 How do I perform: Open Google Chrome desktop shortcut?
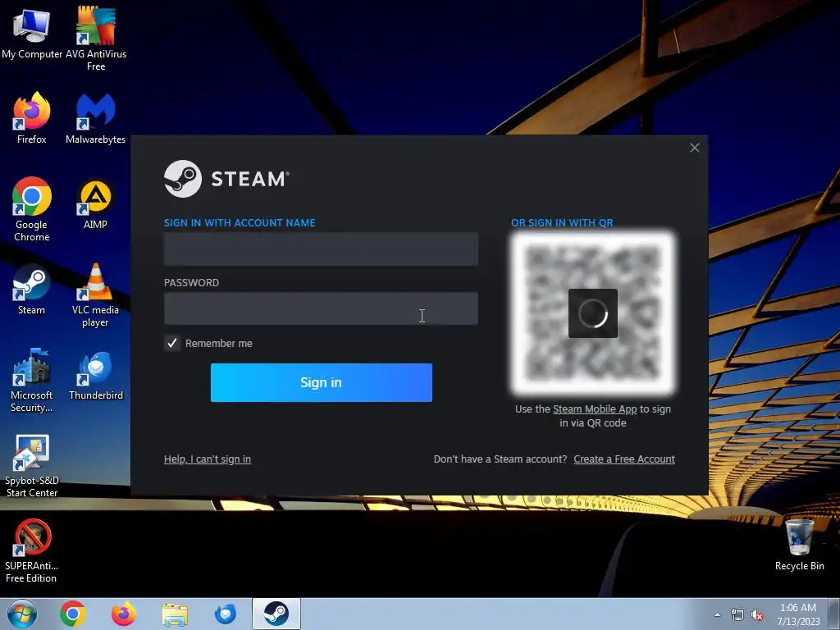coord(32,209)
